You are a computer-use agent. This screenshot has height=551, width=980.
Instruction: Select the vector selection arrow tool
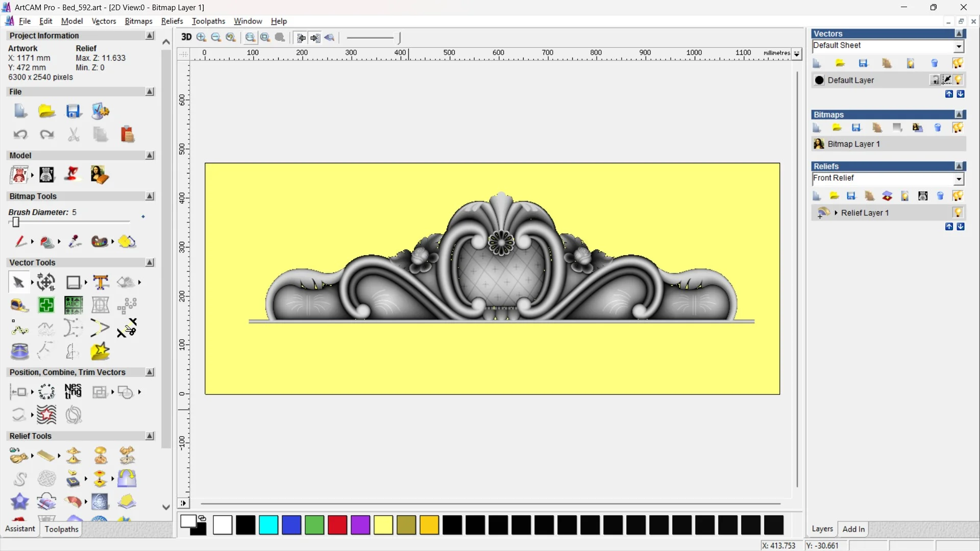tap(19, 282)
